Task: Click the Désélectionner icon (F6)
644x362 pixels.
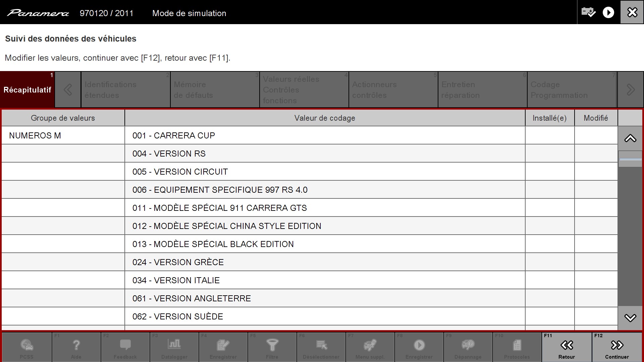Action: (321, 347)
